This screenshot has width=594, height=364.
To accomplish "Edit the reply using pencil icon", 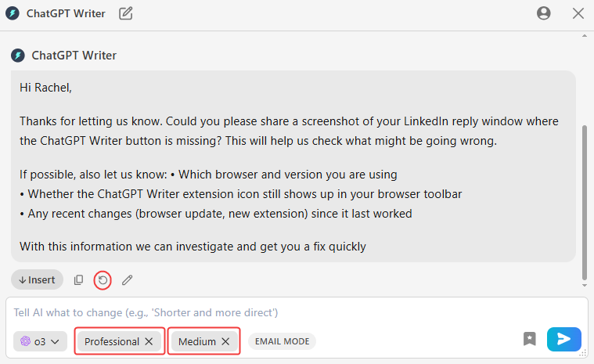I will [x=128, y=280].
